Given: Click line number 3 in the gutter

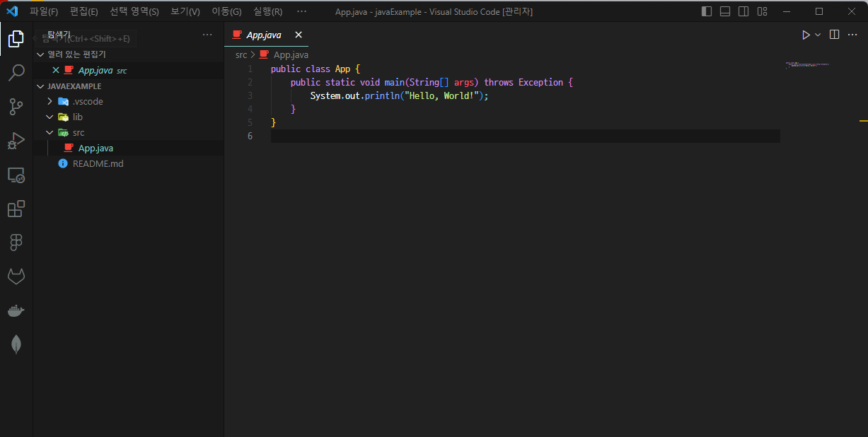Looking at the screenshot, I should point(250,95).
